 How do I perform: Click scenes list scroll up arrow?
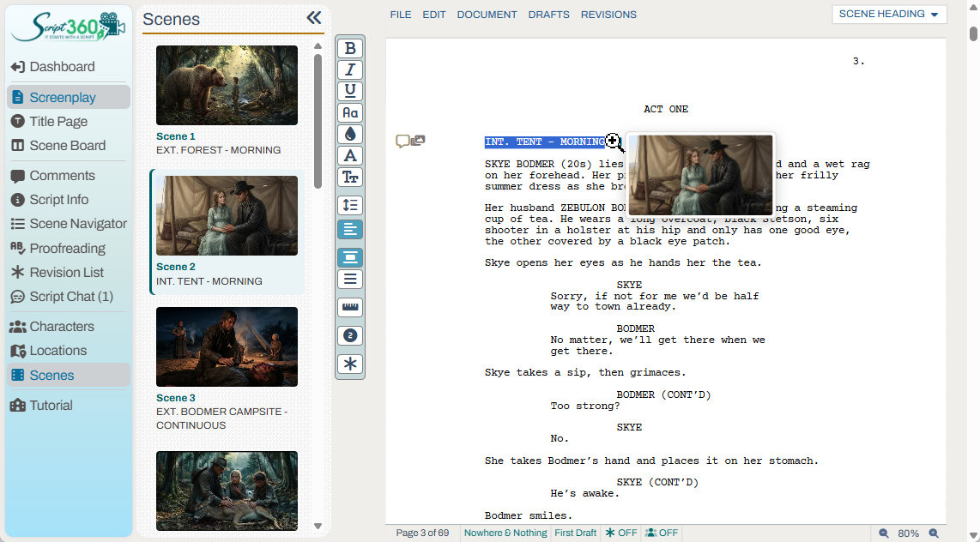[x=318, y=45]
